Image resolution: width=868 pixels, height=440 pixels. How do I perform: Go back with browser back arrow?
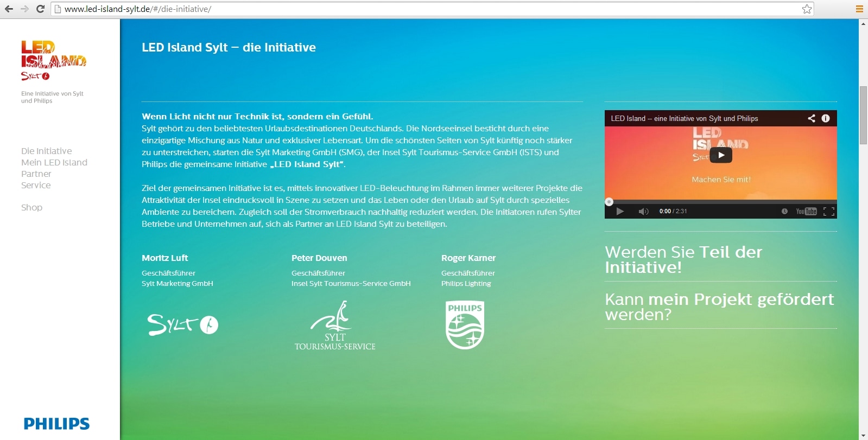point(9,9)
